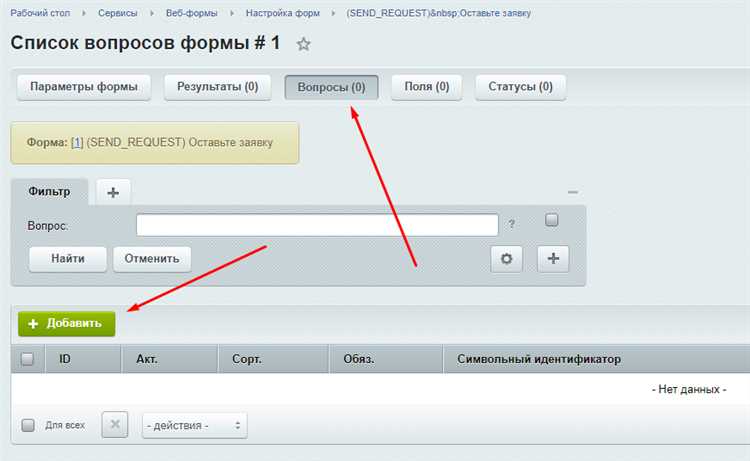Sort by 'Символьный идентификатор' column header

coord(596,359)
